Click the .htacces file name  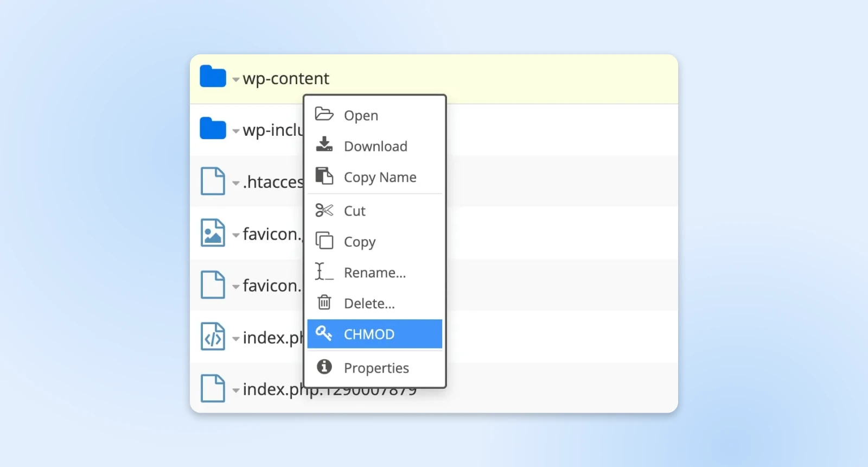click(273, 182)
